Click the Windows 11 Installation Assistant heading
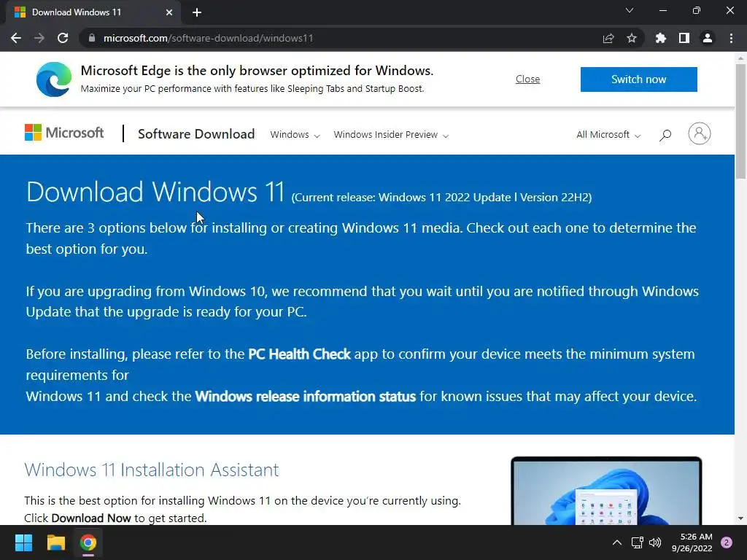 click(x=152, y=470)
